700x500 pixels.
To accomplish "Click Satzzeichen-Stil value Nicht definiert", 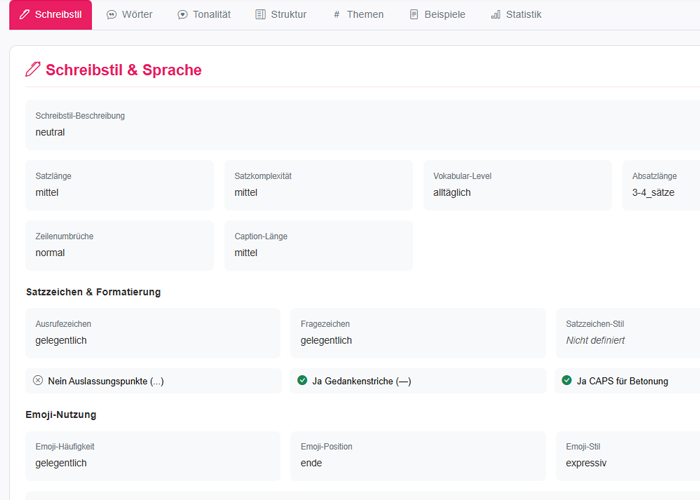I will (595, 341).
